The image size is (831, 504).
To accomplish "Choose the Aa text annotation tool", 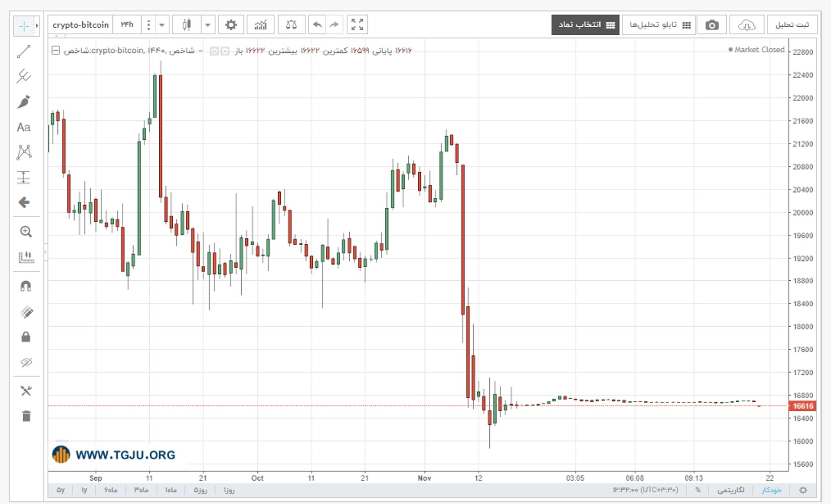I will click(x=24, y=127).
